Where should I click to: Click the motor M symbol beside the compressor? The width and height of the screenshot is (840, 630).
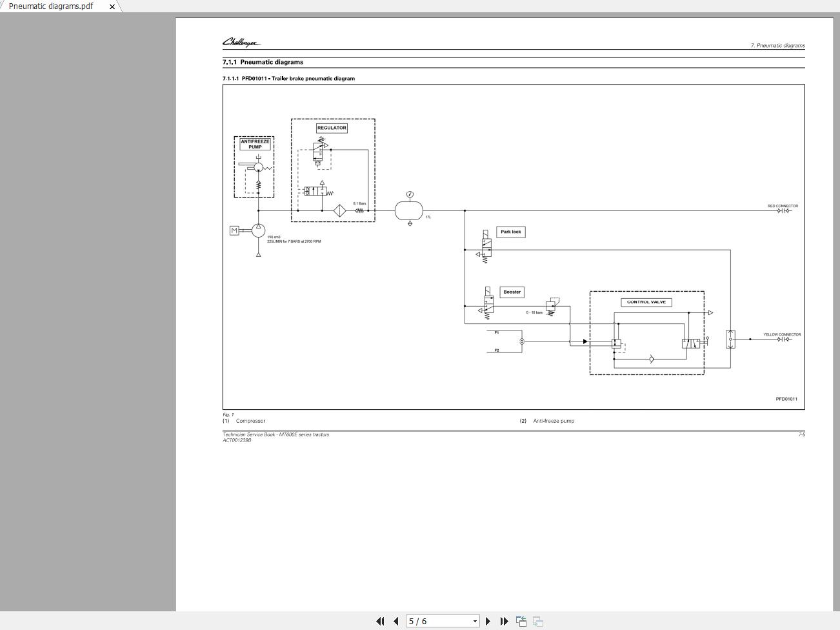[x=234, y=230]
